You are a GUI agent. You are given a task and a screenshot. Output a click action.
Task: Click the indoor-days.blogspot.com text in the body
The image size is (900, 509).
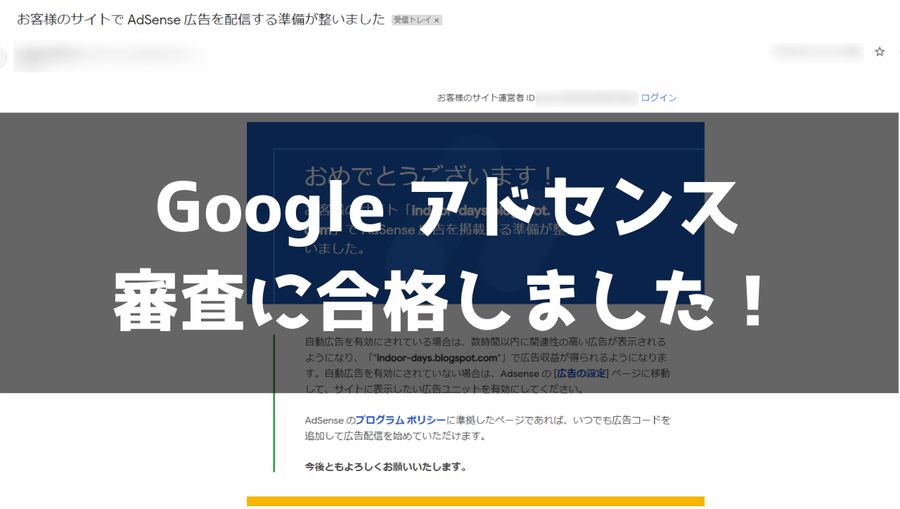point(437,358)
